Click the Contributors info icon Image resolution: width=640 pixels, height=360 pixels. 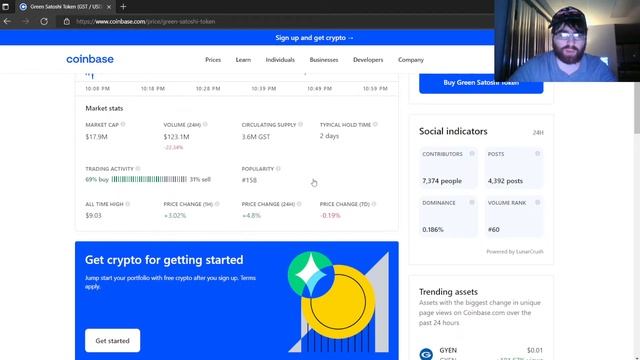click(472, 153)
